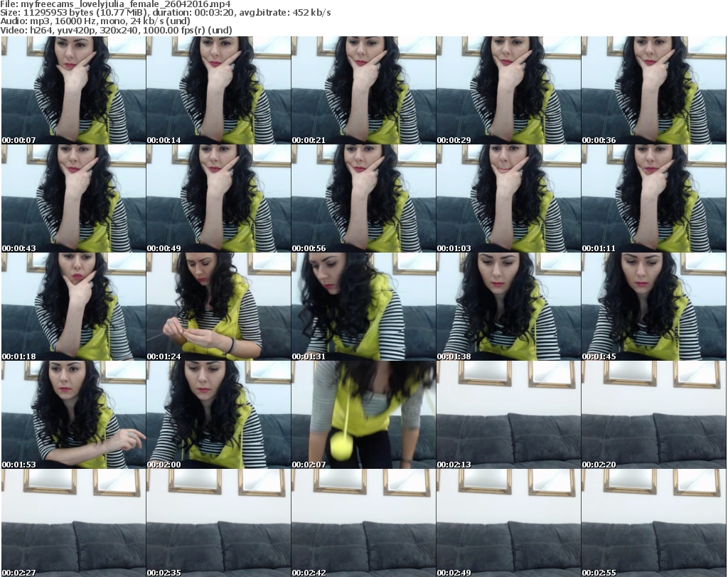Viewport: 728px width, 577px height.
Task: Click the Audio mp3 info line
Action: click(95, 21)
